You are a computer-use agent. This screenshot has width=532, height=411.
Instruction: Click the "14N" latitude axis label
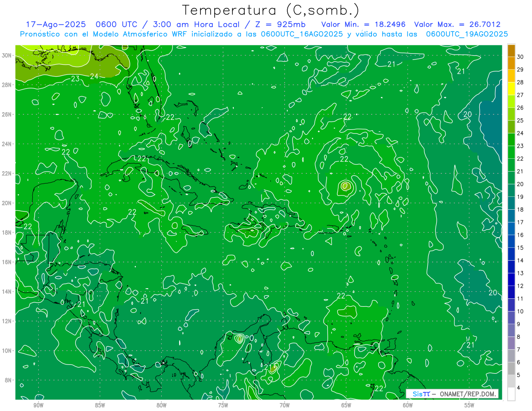7,292
